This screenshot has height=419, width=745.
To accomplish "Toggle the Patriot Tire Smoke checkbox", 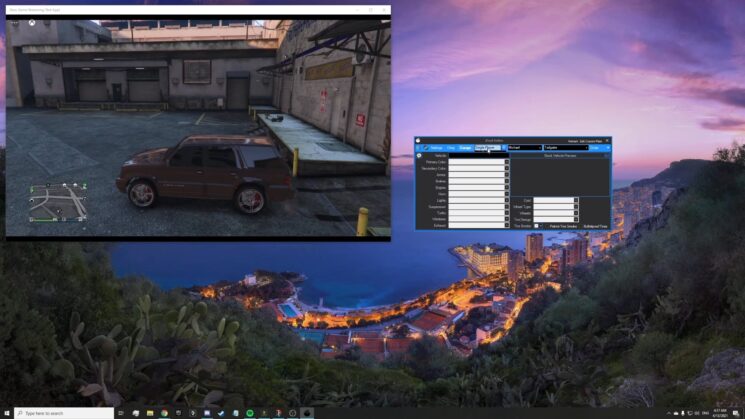I will [547, 226].
